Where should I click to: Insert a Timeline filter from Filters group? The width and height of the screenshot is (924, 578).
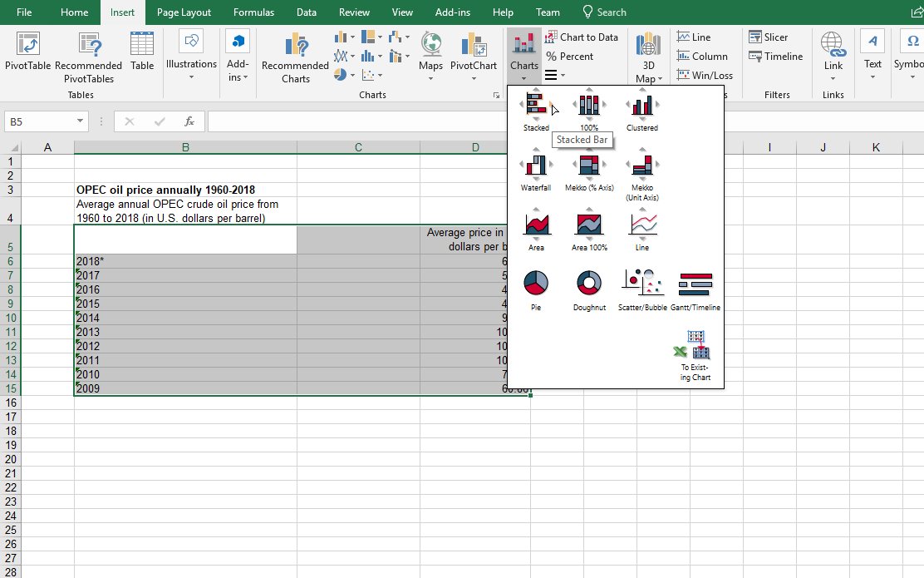pos(775,56)
